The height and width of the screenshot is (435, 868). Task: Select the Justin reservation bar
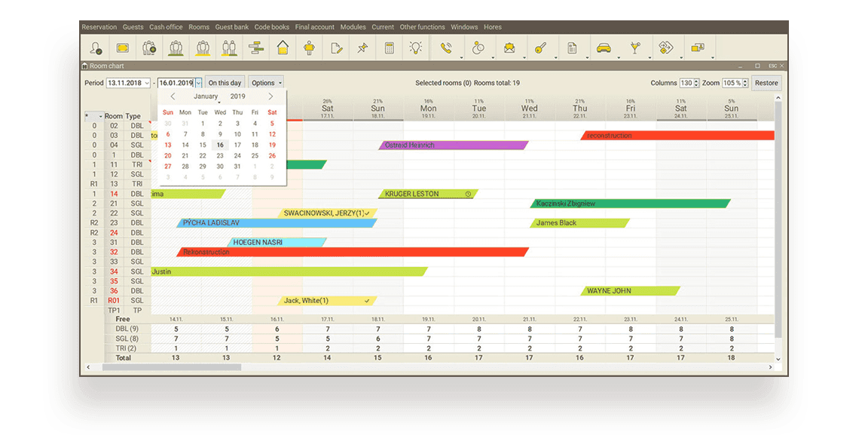tap(289, 271)
